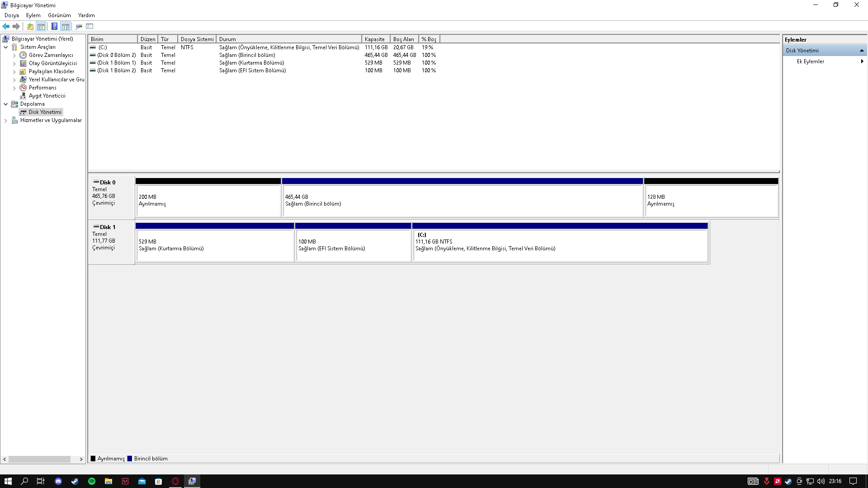Open the Eylem menu
Image resolution: width=868 pixels, height=488 pixels.
33,15
